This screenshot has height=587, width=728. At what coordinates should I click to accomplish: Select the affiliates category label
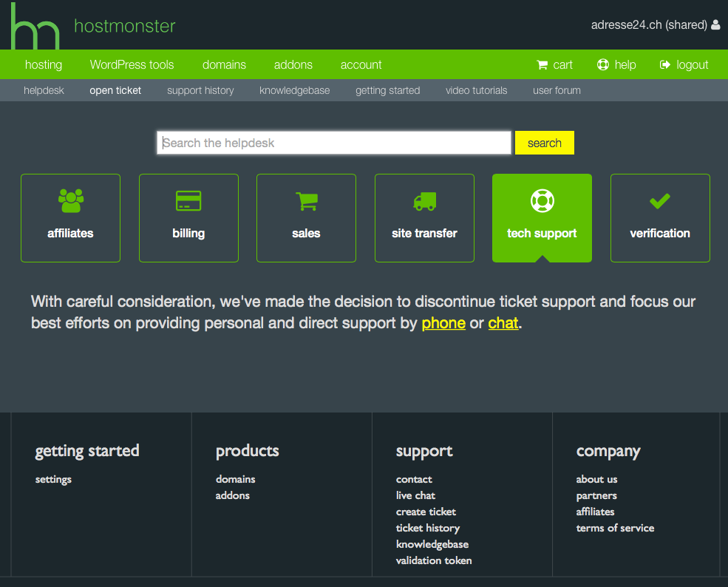pos(70,233)
